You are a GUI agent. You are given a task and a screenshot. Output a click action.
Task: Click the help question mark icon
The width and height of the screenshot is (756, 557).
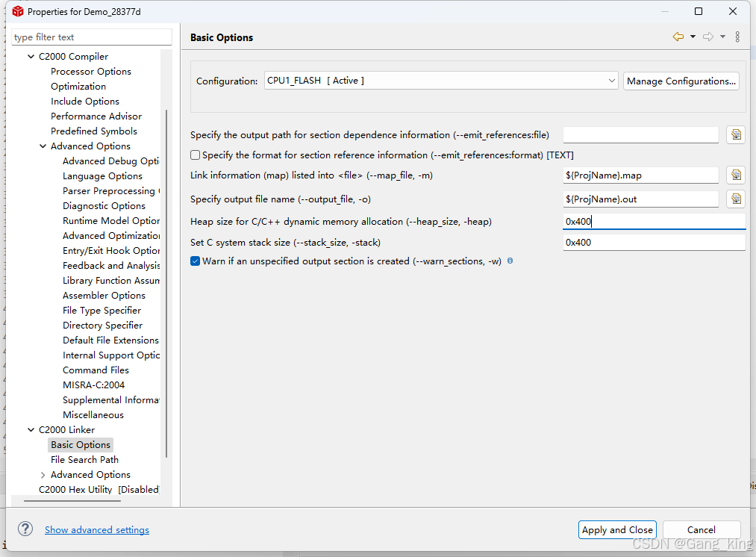click(x=25, y=529)
